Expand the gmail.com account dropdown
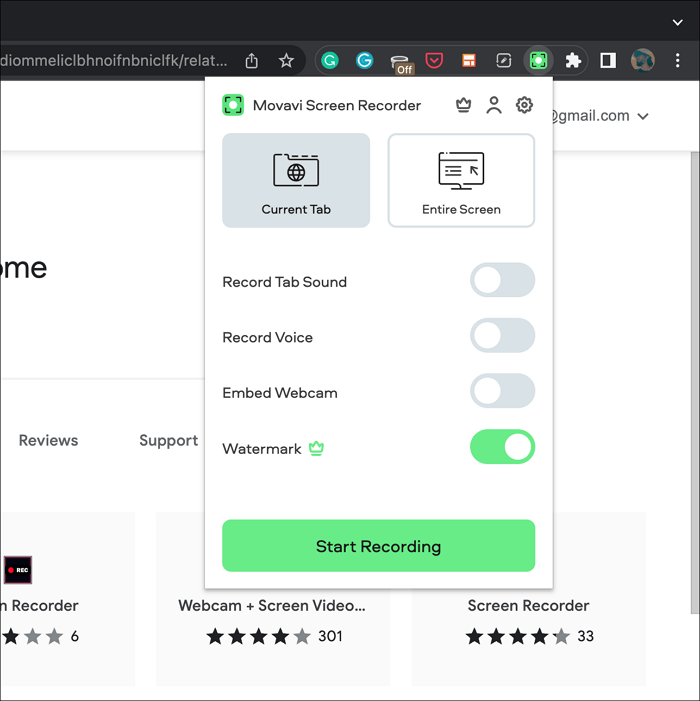 coord(643,117)
